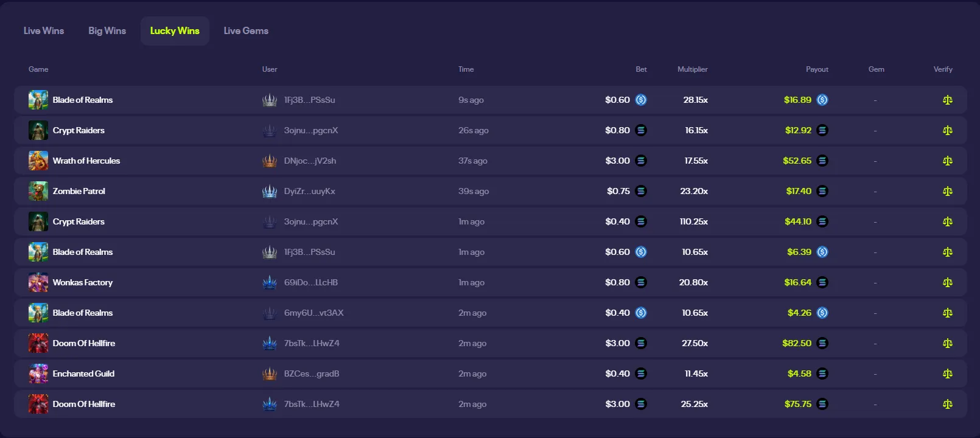Open Doom Of Hellfire with 27.50x multiplier

tap(84, 343)
